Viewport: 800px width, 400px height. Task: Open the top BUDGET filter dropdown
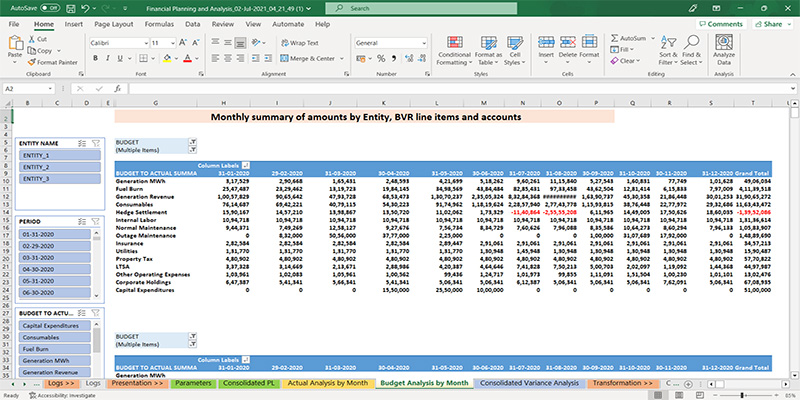click(191, 143)
